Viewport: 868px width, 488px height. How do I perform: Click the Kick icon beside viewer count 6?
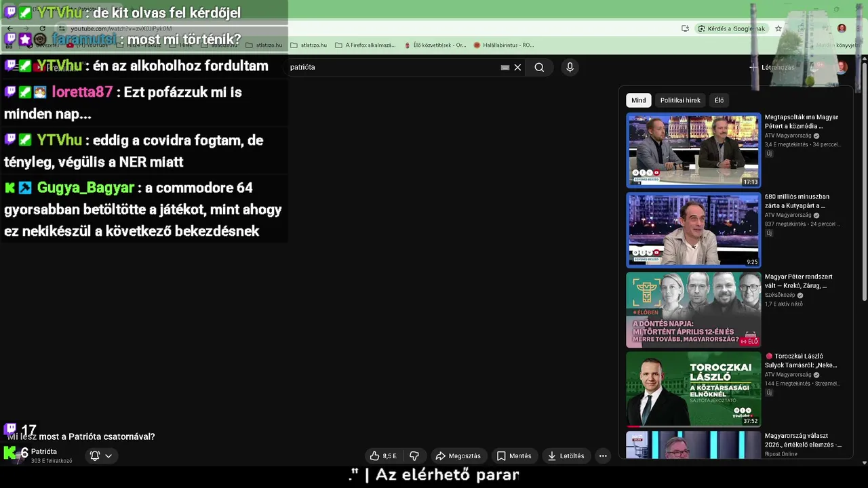(10, 453)
